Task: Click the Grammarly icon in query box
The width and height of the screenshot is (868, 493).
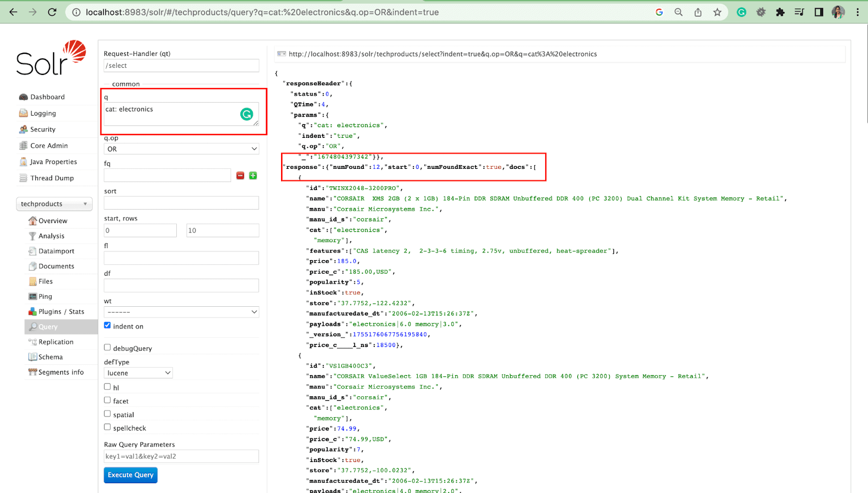Action: [247, 114]
